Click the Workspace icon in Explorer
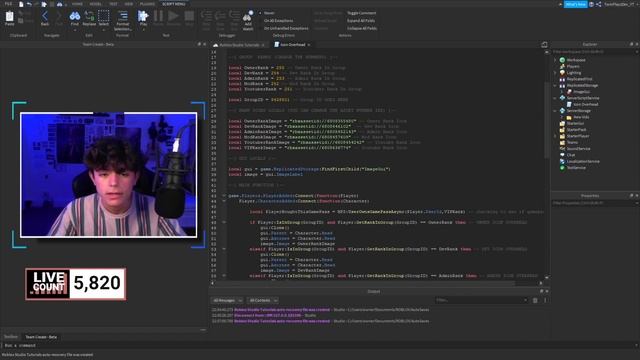The height and width of the screenshot is (360, 640). (x=562, y=60)
